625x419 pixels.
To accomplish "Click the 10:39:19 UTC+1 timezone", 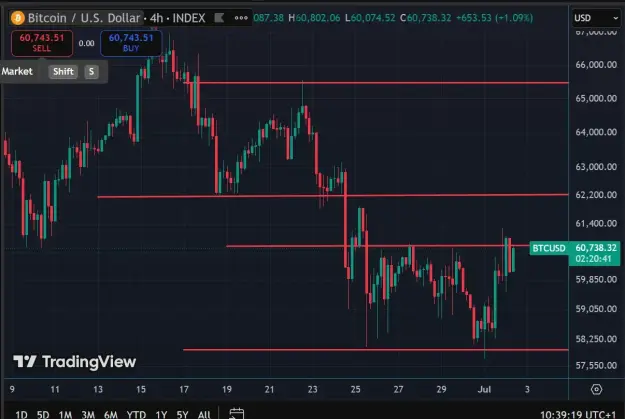I will point(578,415).
